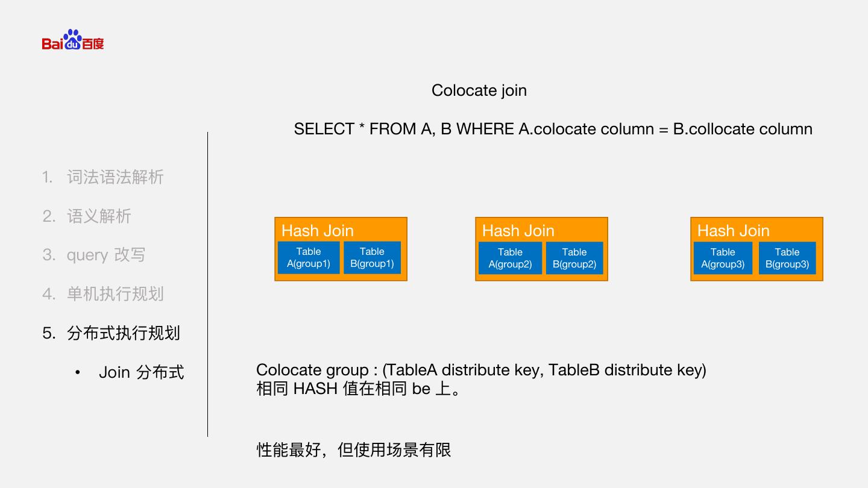This screenshot has width=868, height=488.
Task: Select the Table A(group1) box
Action: [309, 258]
